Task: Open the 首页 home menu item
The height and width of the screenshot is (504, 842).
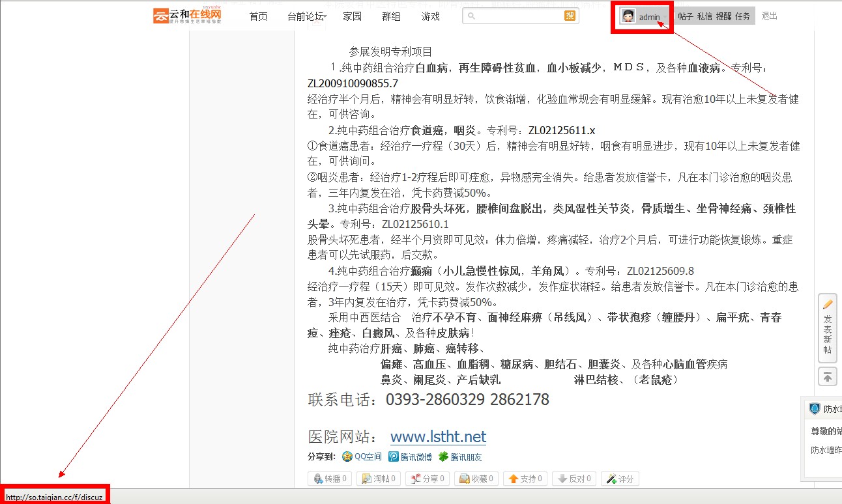Action: 259,17
